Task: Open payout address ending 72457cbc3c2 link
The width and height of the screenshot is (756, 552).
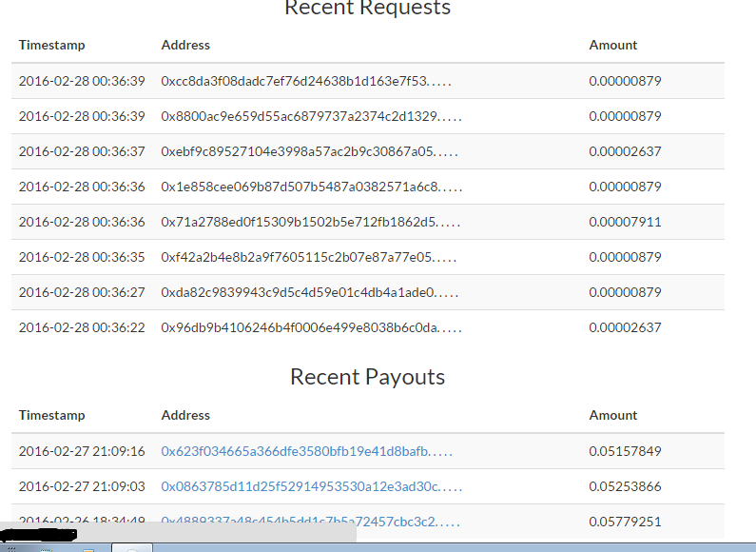Action: 311,522
